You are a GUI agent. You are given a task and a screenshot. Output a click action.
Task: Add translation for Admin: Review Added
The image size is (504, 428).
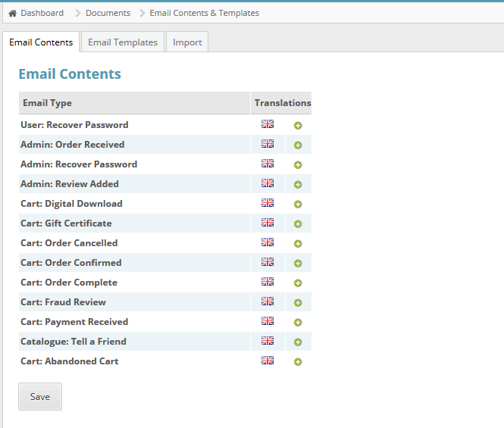[298, 184]
